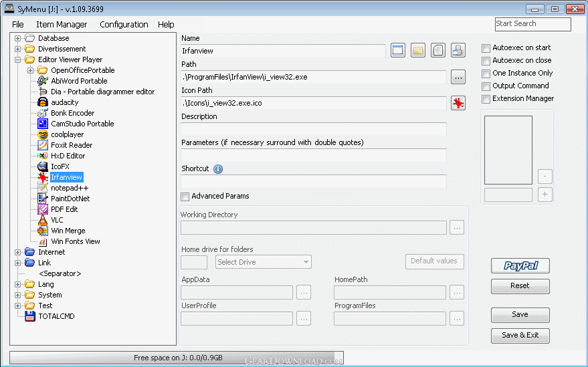Select coolplayer in the tree
Image resolution: width=588 pixels, height=367 pixels.
coord(67,134)
